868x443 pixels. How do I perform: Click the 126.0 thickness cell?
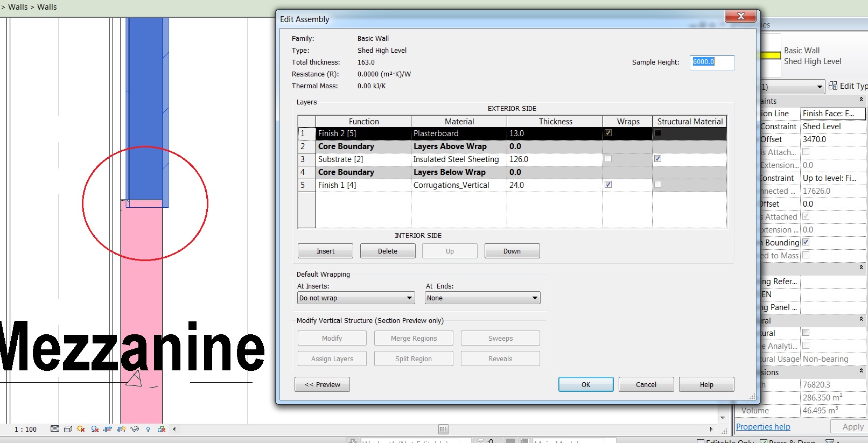(x=555, y=159)
